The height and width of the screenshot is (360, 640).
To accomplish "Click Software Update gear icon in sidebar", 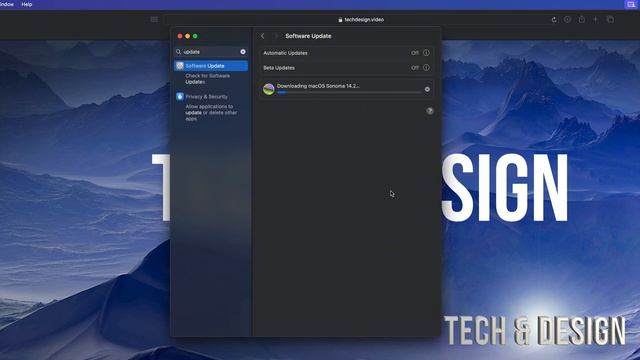I will [180, 66].
